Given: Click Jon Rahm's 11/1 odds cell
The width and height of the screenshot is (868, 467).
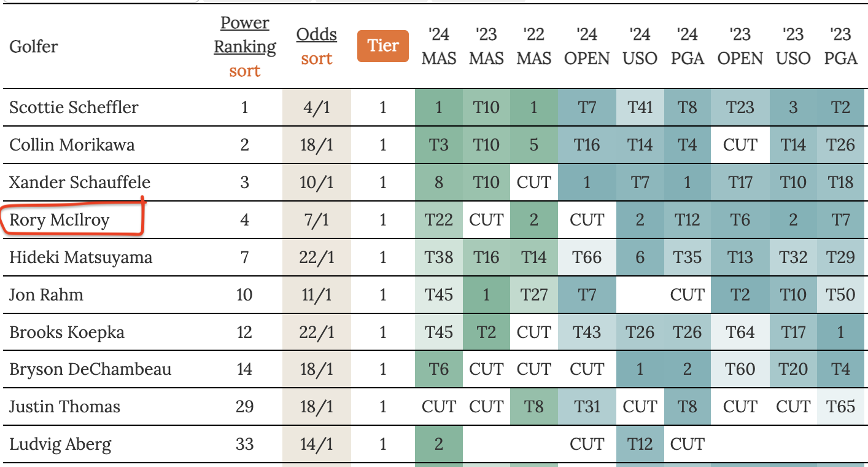Looking at the screenshot, I should pyautogui.click(x=316, y=295).
